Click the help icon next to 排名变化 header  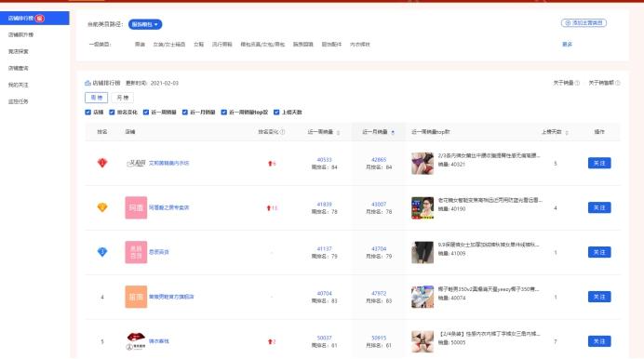pos(282,132)
